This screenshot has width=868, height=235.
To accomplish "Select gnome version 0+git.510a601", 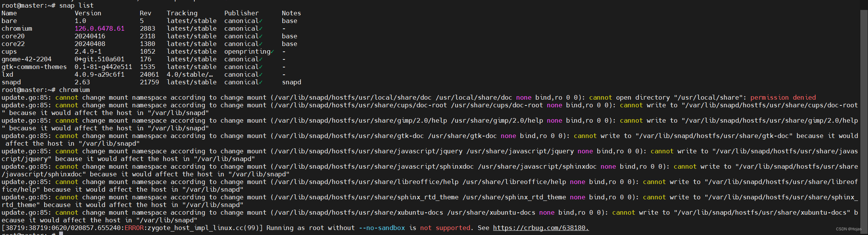I will 99,59.
